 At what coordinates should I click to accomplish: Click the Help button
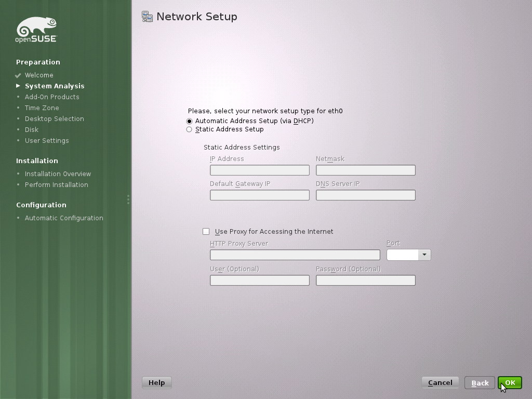[157, 383]
